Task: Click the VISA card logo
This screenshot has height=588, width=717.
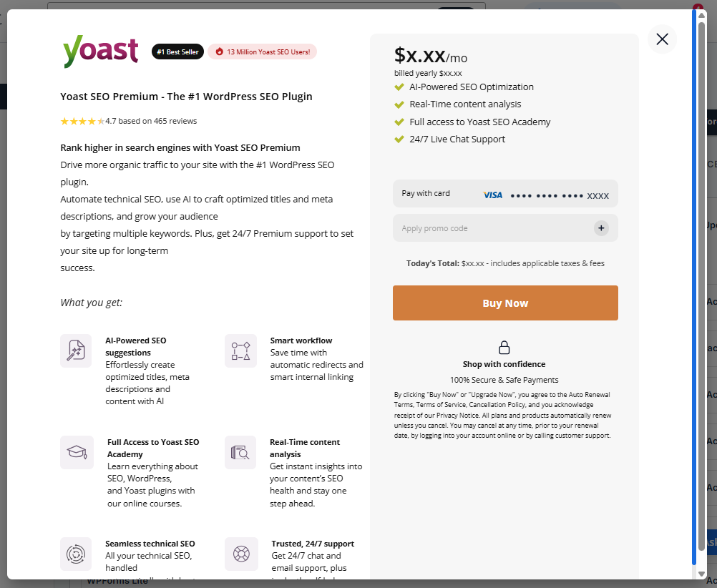Action: tap(492, 194)
